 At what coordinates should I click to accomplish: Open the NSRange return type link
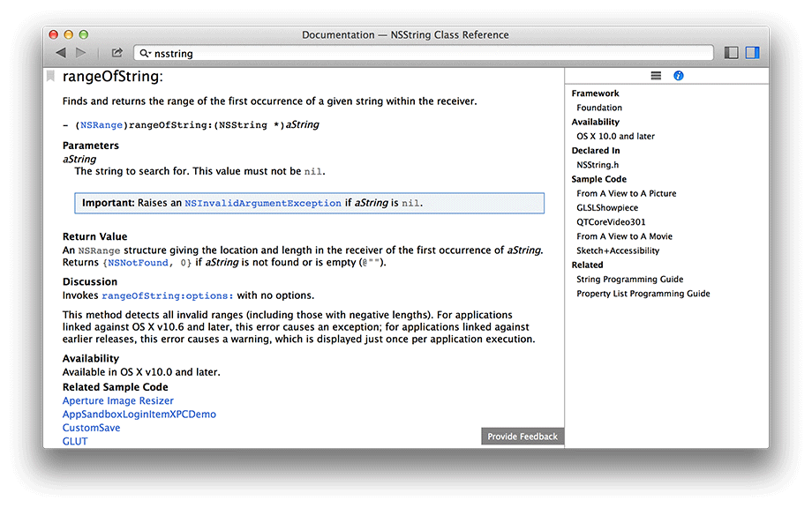[101, 125]
